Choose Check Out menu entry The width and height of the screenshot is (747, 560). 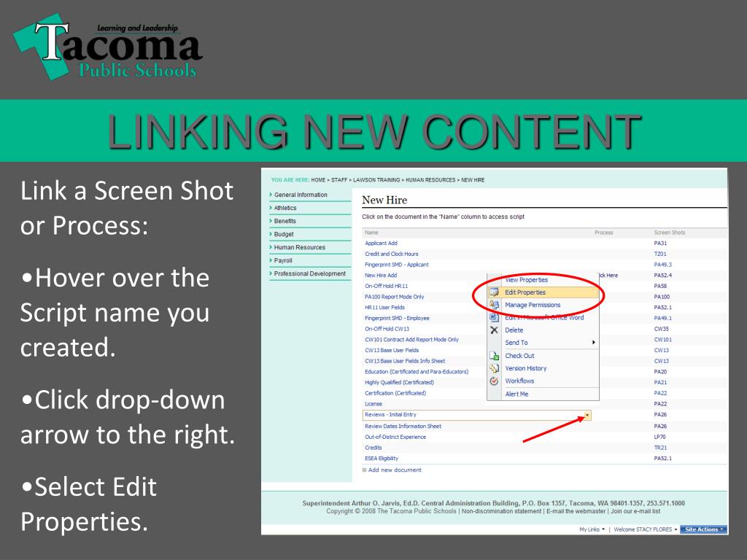click(519, 356)
